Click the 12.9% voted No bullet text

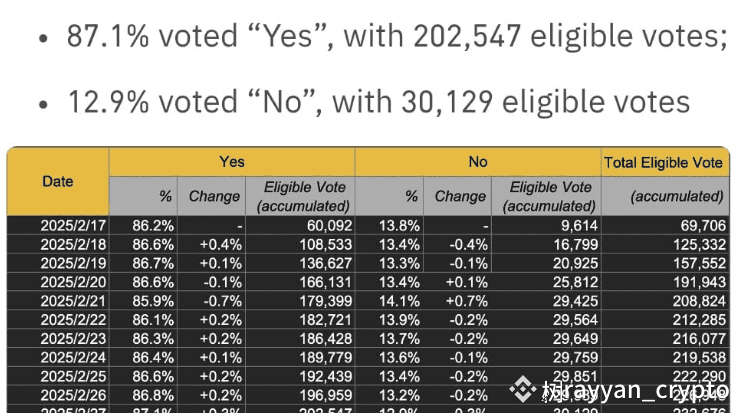click(379, 101)
